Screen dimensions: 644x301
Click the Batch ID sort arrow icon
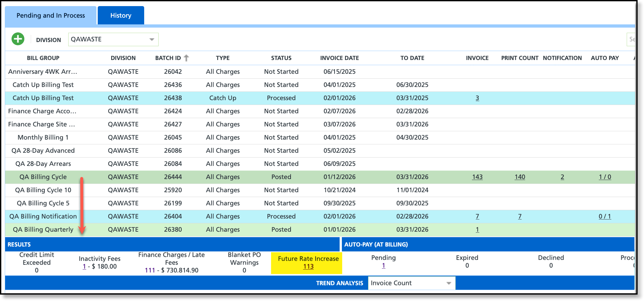[186, 58]
